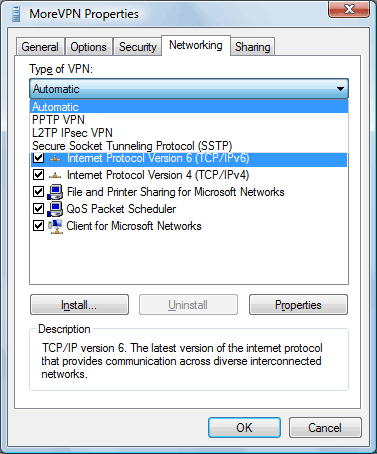Click the TCP/IPv4 protocol network icon

pyautogui.click(x=55, y=175)
